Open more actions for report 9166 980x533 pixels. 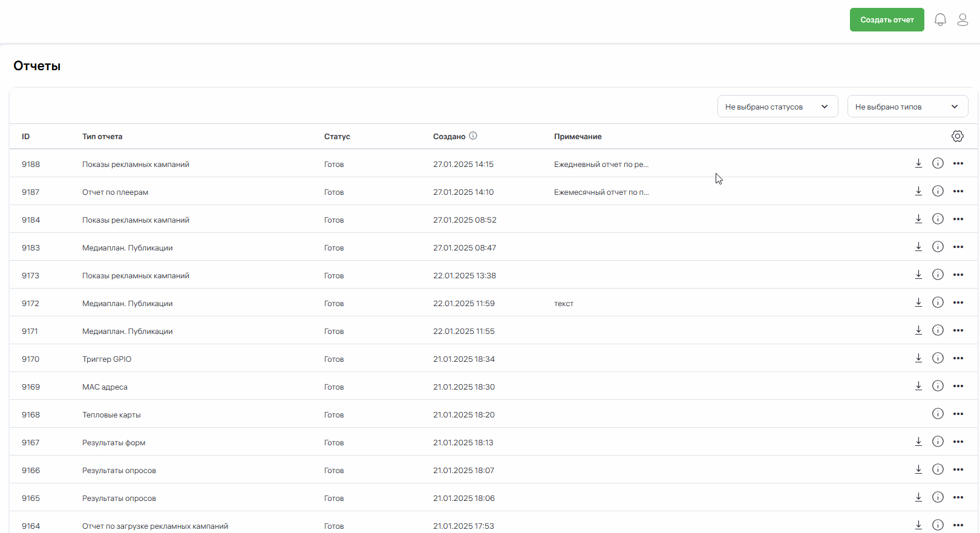(958, 469)
